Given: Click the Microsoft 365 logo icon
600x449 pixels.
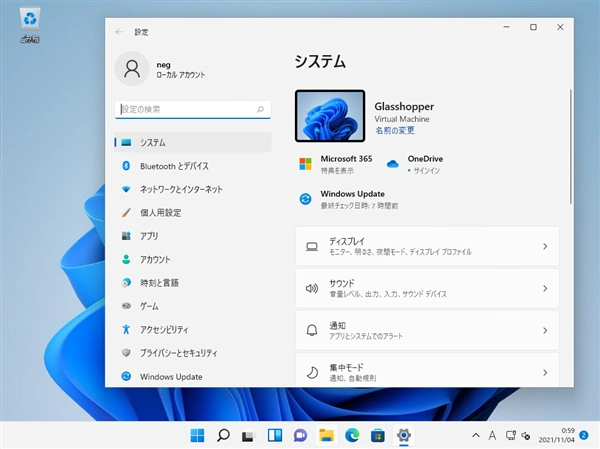Looking at the screenshot, I should [305, 164].
